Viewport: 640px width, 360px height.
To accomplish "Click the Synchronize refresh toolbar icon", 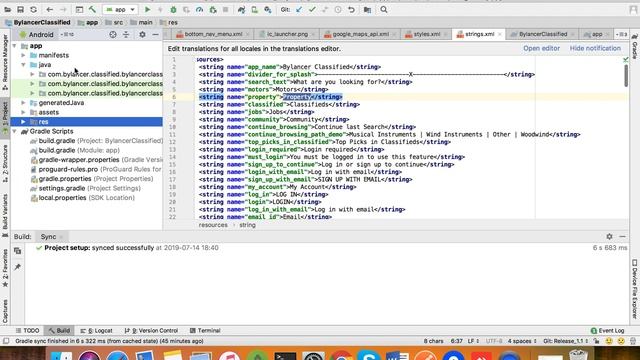I will click(x=33, y=9).
